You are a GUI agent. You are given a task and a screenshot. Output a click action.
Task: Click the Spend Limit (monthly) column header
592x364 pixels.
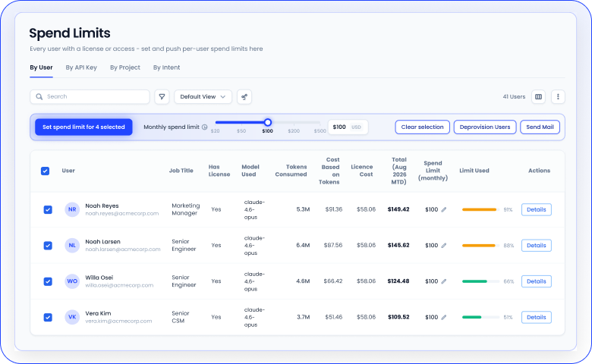point(433,171)
